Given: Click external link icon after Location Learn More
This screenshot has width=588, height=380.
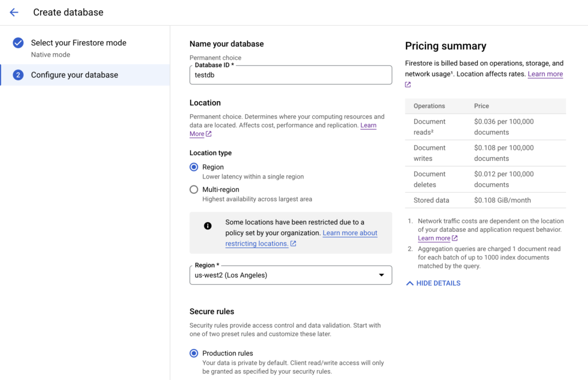Looking at the screenshot, I should pyautogui.click(x=209, y=134).
